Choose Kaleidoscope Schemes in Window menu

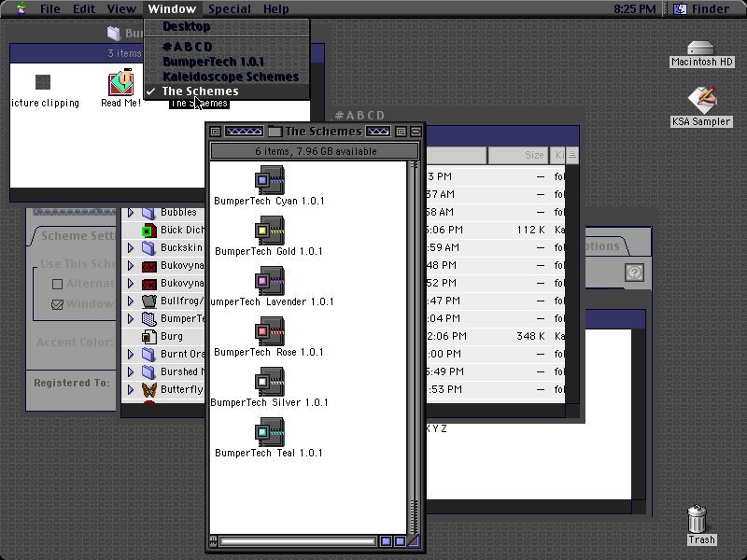click(227, 77)
